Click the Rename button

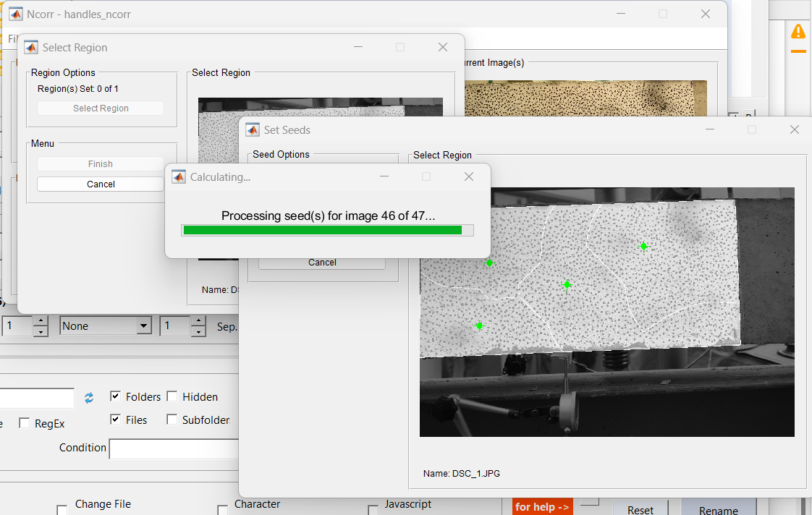coord(718,509)
